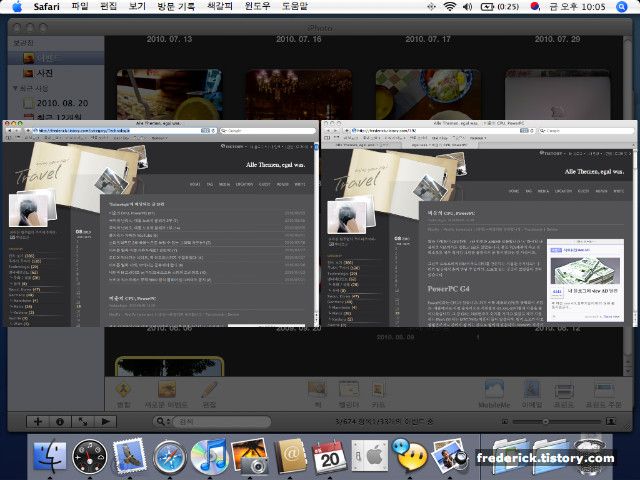Click the back button in the left Safari window
This screenshot has width=640, height=480.
pos(8,131)
